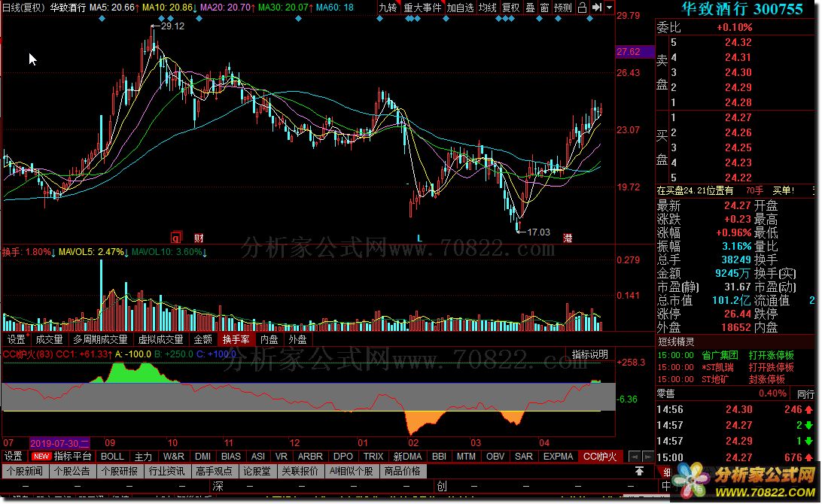
Task: Select the BOLL indicator tab
Action: [112, 457]
